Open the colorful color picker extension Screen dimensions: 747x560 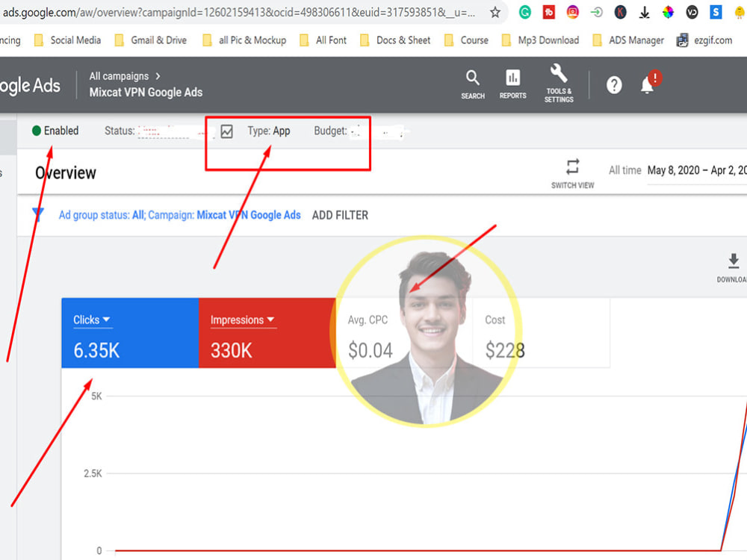point(668,13)
